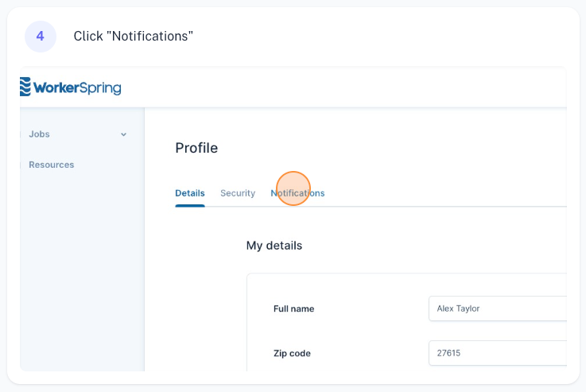The height and width of the screenshot is (392, 586).
Task: Click the WorkerSpring brand name text
Action: click(x=77, y=87)
